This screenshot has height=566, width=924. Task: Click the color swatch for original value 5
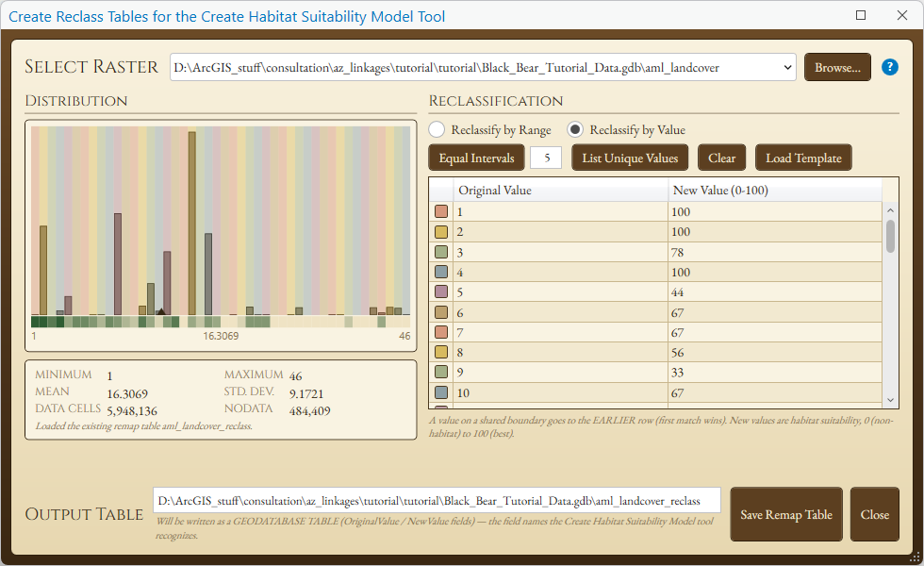[441, 291]
